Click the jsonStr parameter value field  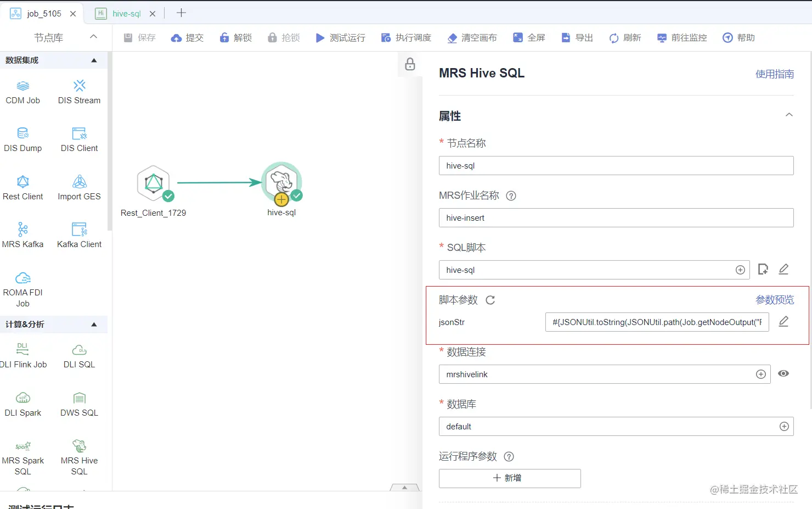pyautogui.click(x=657, y=322)
